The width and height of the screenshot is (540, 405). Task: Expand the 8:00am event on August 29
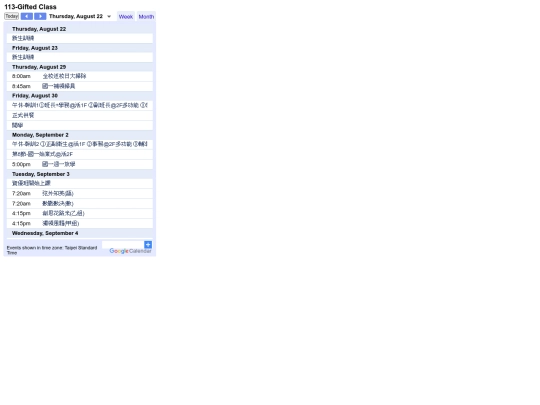click(80, 76)
